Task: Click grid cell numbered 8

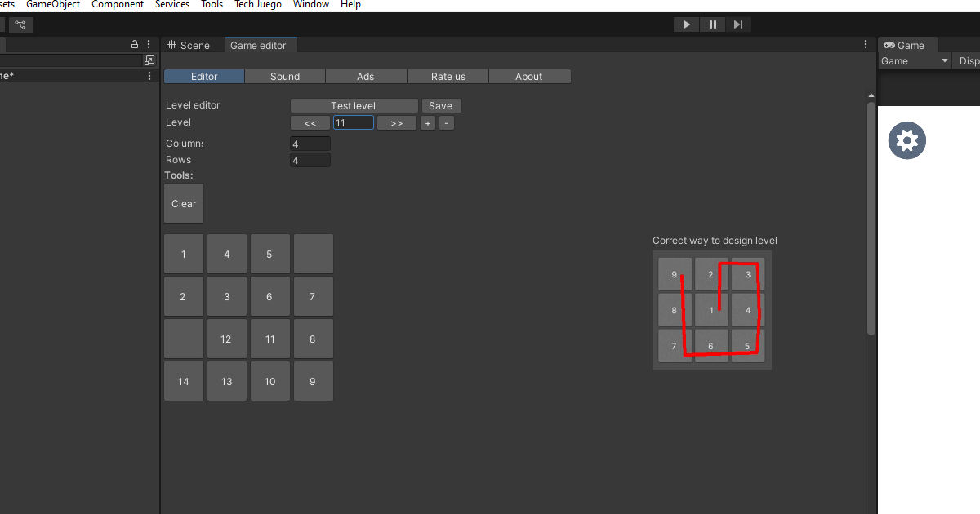Action: point(314,339)
